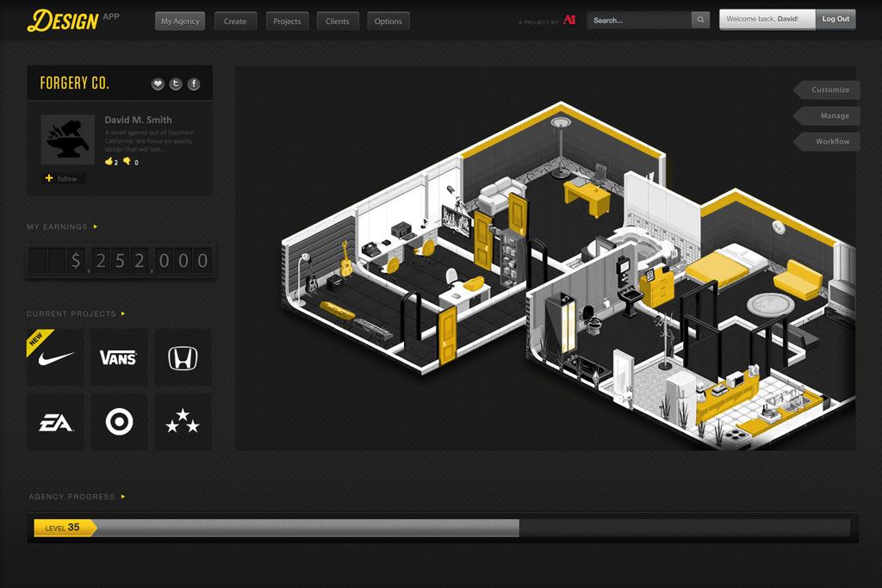
Task: Open the Clients menu item
Action: [x=338, y=21]
